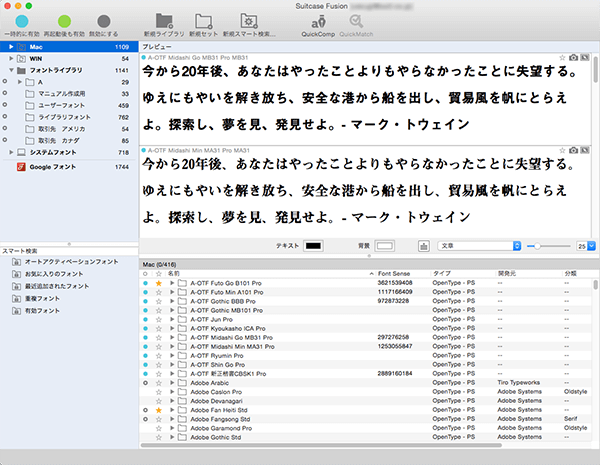
Task: Click the Google フォント library icon
Action: point(21,167)
